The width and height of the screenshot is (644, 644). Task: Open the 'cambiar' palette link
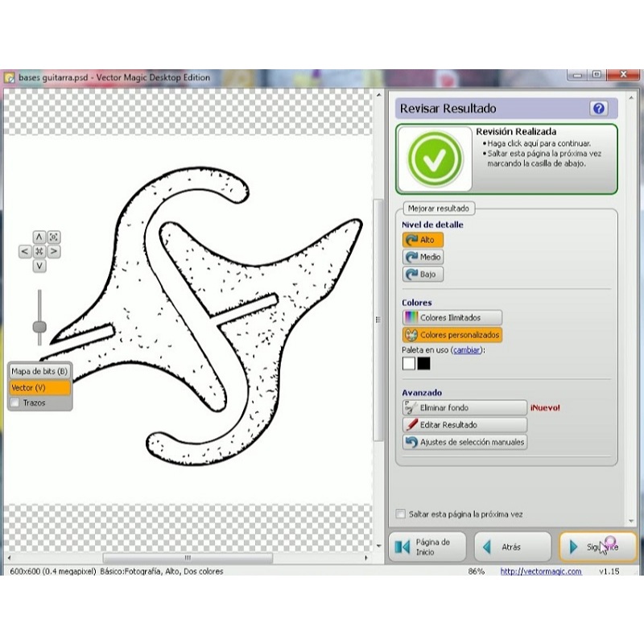(x=466, y=350)
